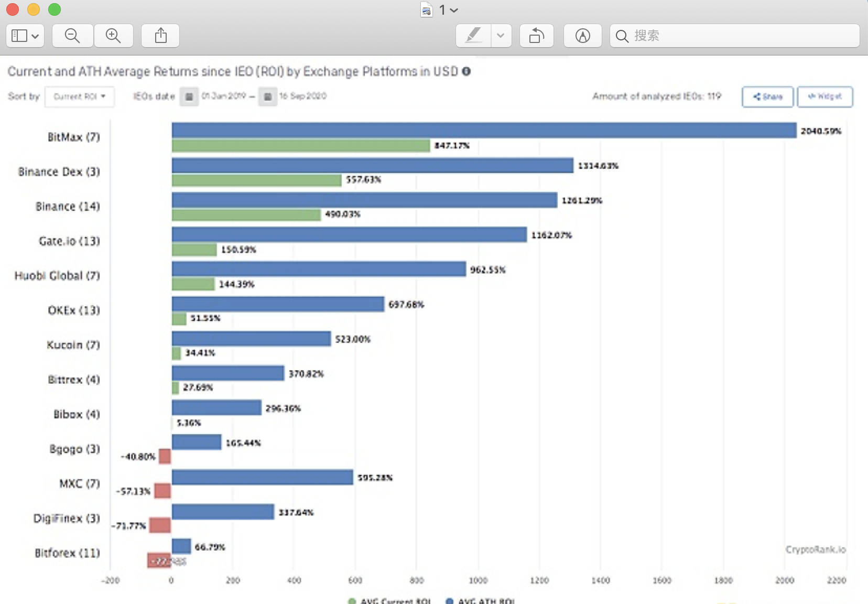Rotate the image with rotate icon

click(536, 36)
